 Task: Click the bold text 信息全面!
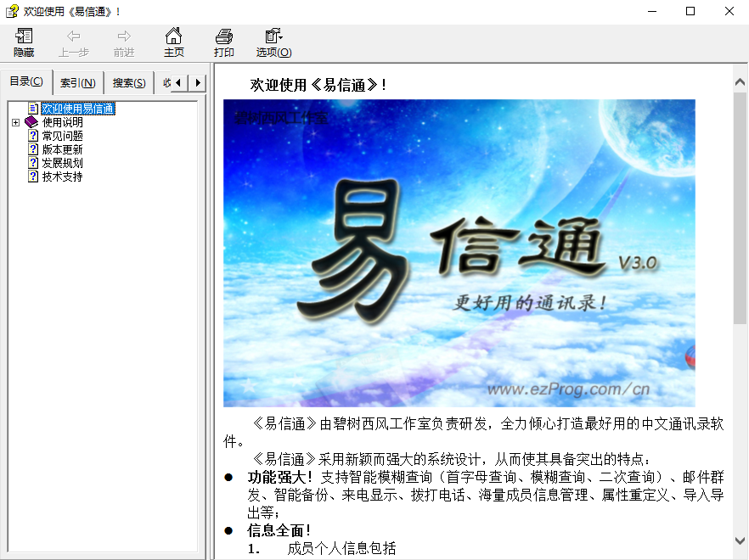pos(279,530)
